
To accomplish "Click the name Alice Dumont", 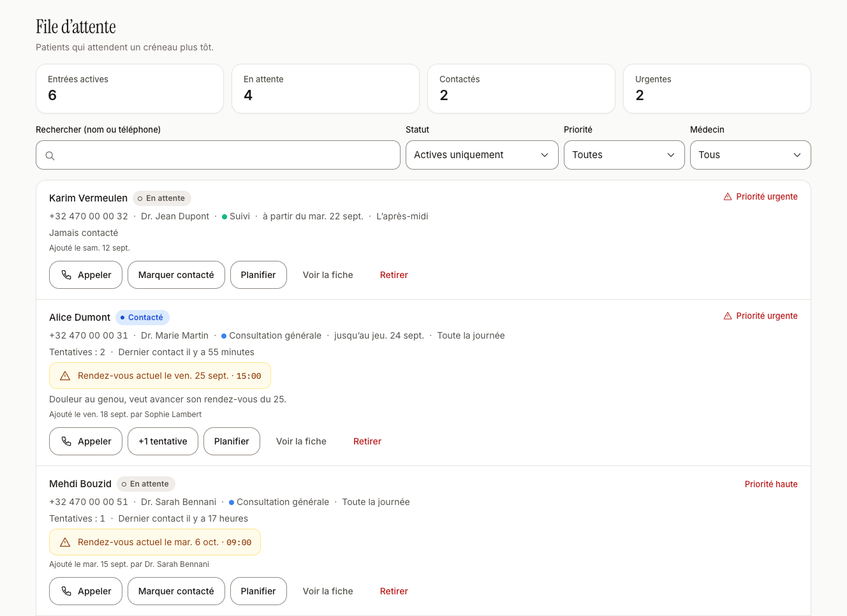I will (80, 318).
